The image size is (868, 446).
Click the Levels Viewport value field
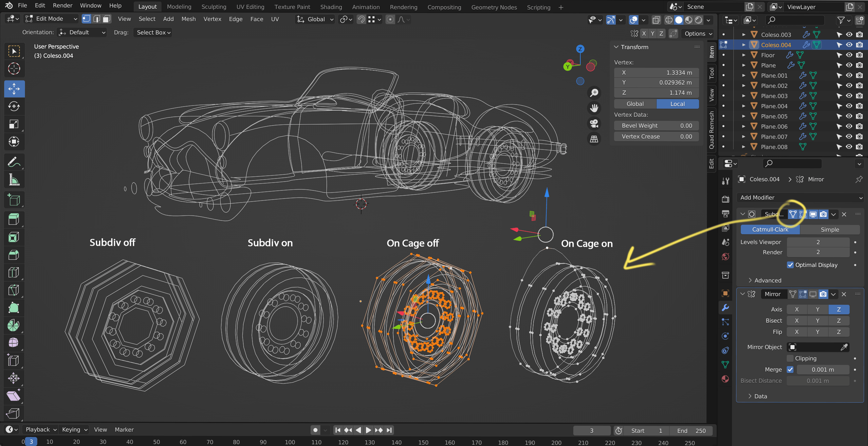pos(818,242)
